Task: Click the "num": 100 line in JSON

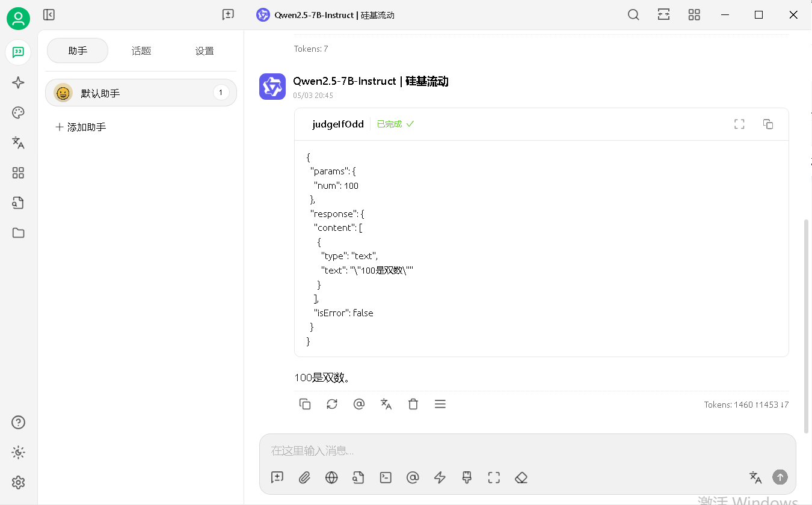Action: coord(336,186)
